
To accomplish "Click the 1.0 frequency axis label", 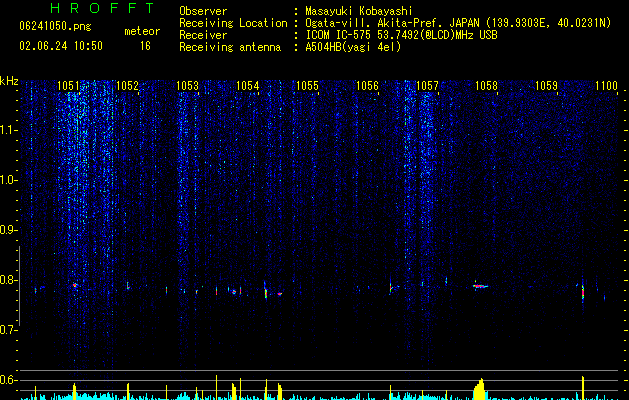I will [x=8, y=180].
